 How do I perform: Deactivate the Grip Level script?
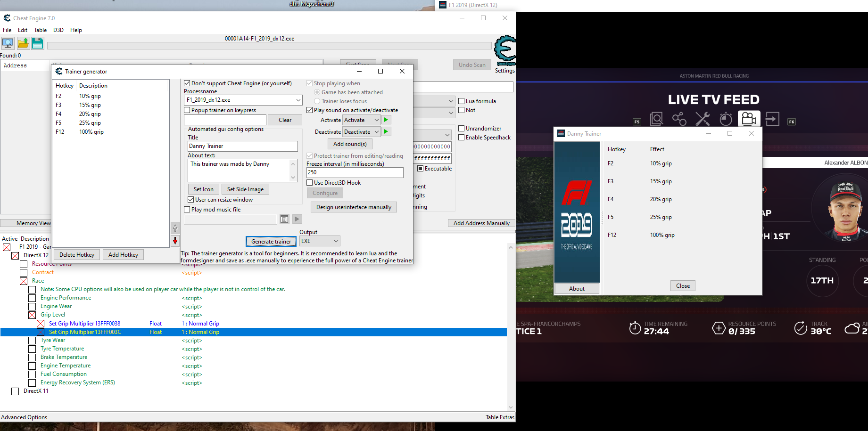tap(32, 315)
